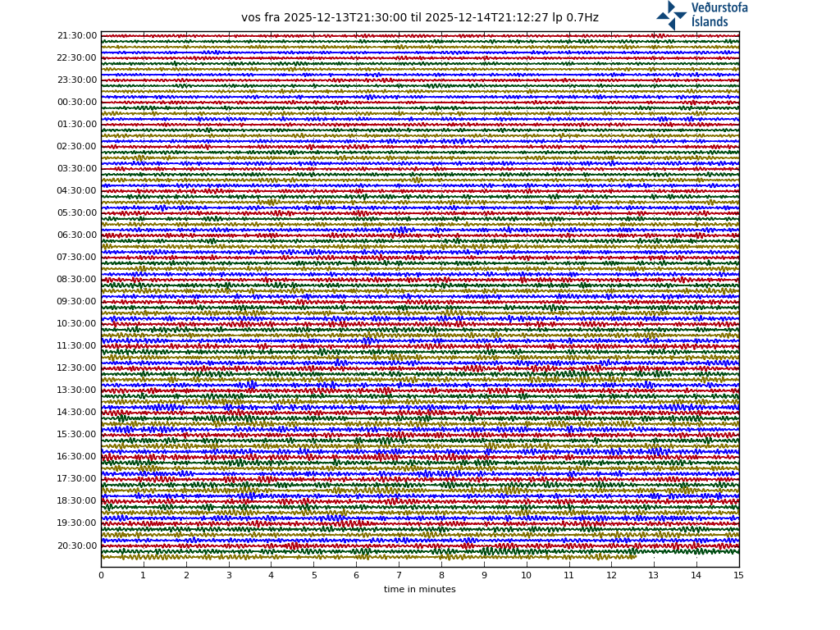840x630 pixels.
Task: Click the Veðurstofa Íslands logo text
Action: pyautogui.click(x=719, y=15)
